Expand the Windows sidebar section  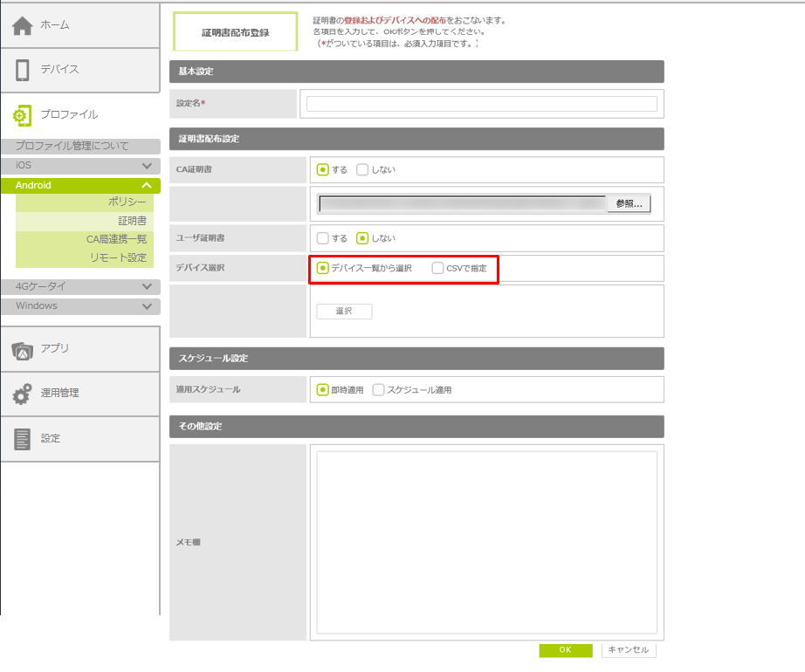tap(147, 306)
